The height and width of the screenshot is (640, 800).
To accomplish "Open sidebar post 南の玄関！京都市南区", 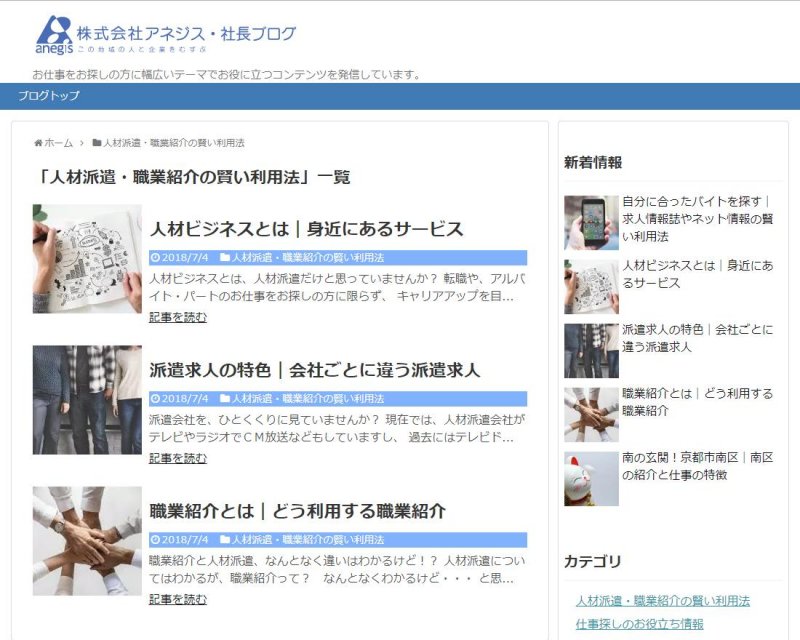I will coord(697,465).
